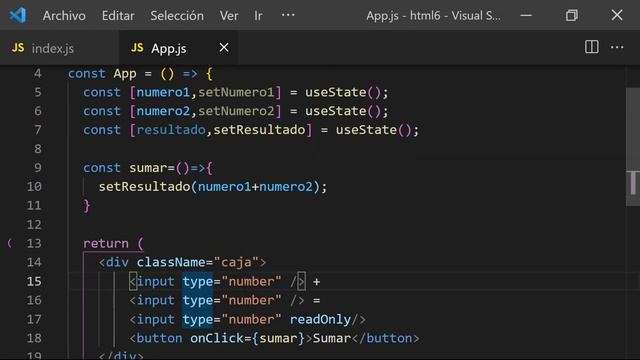Expand the overflow menu with three dots in menu bar
Screen dimensions: 640x360
(x=288, y=15)
